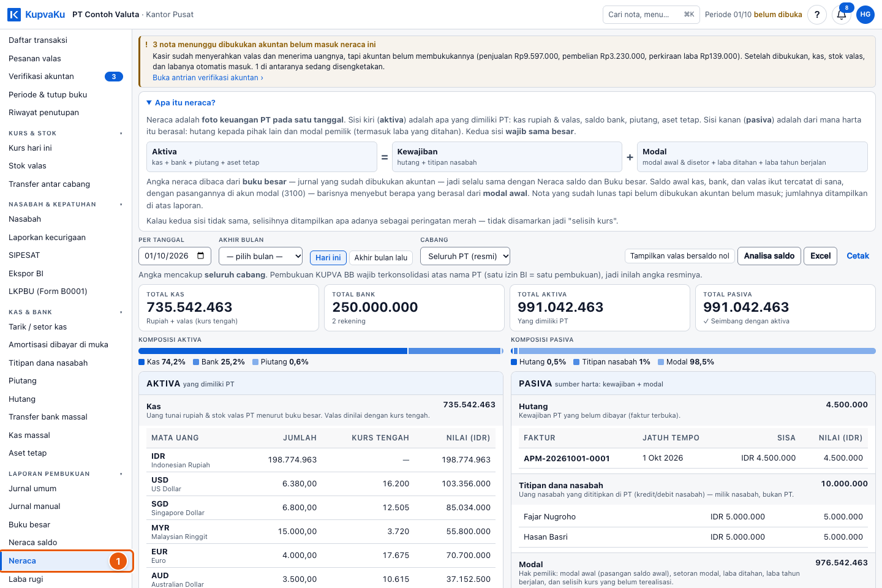Open the calendar picker in date field
Viewport: 882px width, 588px height.
(x=201, y=256)
